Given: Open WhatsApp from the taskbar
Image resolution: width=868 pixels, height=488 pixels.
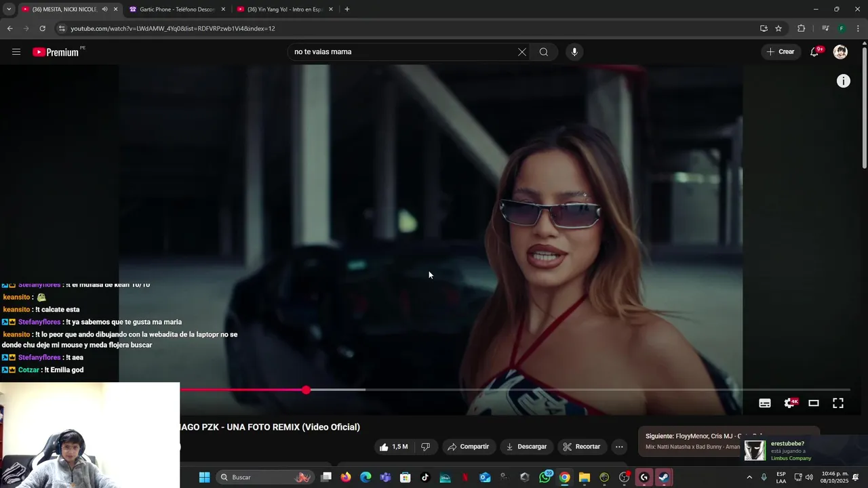Looking at the screenshot, I should (x=545, y=477).
